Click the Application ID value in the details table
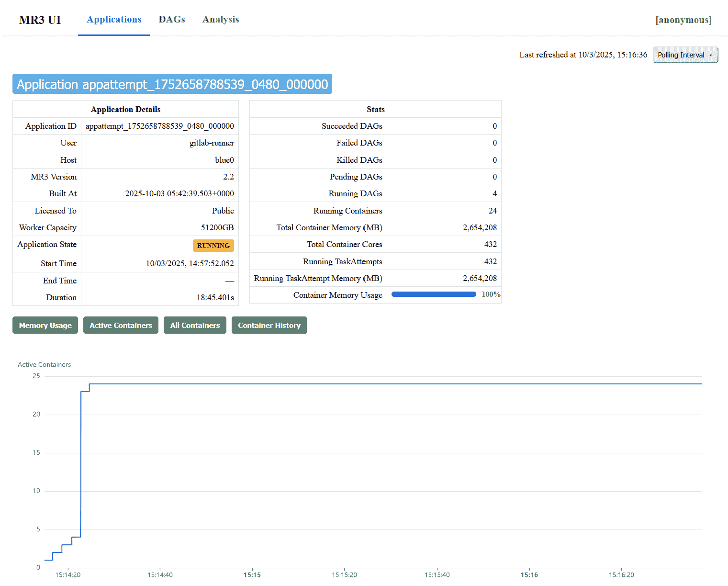 point(159,126)
